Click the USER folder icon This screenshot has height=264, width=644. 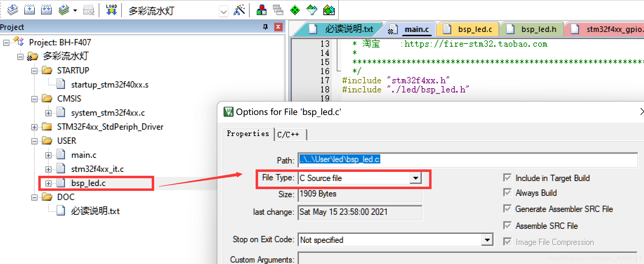(x=47, y=141)
